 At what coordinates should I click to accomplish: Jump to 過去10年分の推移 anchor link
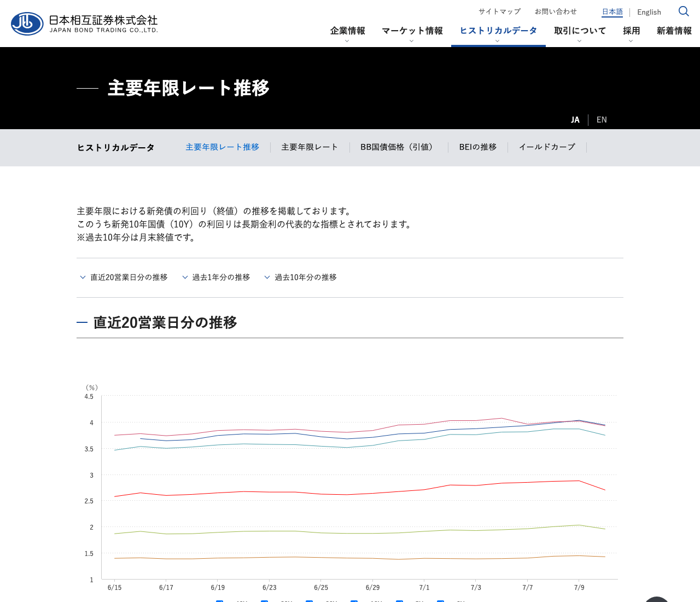pos(306,277)
